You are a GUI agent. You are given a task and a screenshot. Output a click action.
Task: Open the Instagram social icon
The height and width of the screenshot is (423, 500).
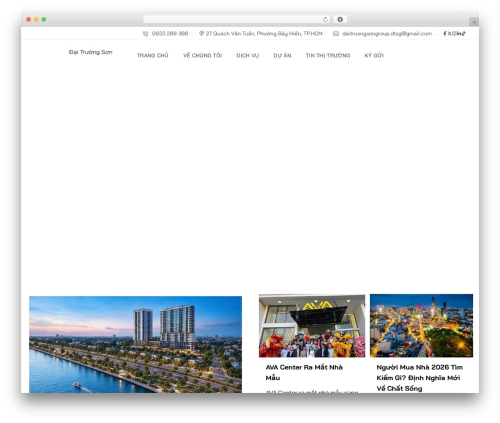(454, 33)
